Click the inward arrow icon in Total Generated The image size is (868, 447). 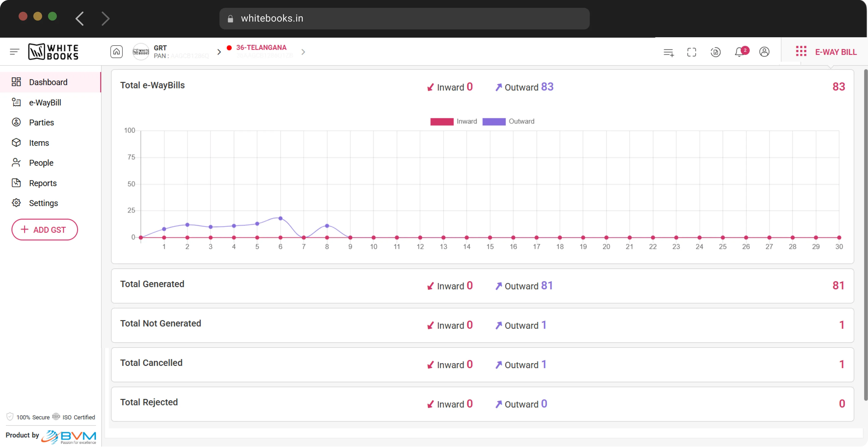[x=430, y=286]
